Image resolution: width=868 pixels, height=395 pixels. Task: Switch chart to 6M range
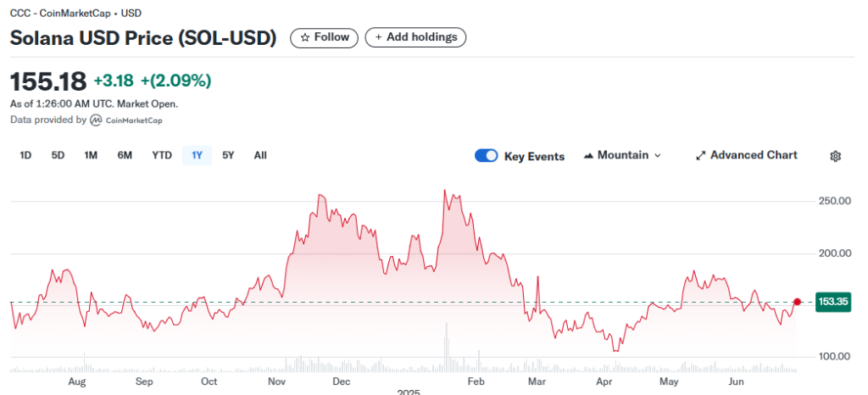point(125,155)
